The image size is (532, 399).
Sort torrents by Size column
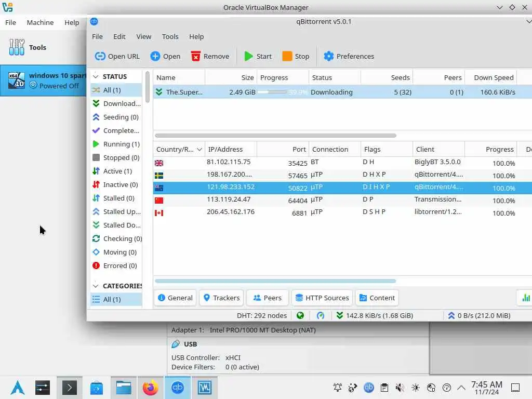tap(231, 78)
